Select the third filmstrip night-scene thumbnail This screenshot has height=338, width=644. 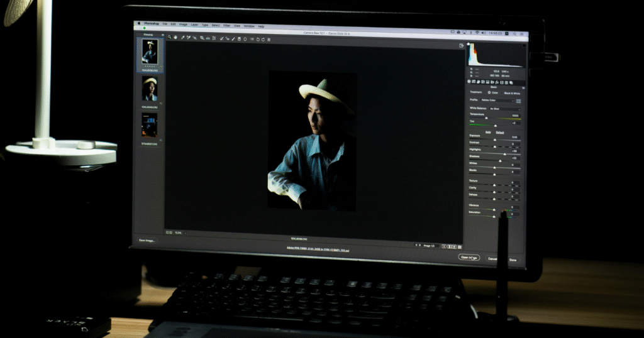click(x=149, y=125)
